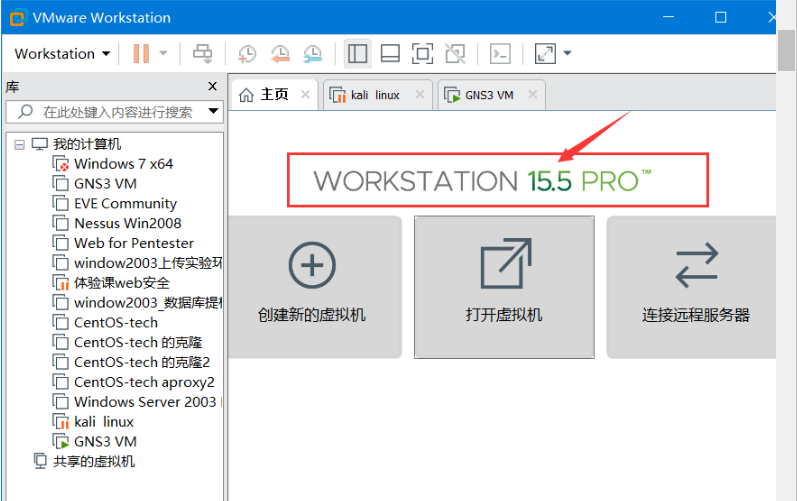Screen dimensions: 797x501
Task: Click the suspended icon beside 体验课web安全
Action: (61, 283)
